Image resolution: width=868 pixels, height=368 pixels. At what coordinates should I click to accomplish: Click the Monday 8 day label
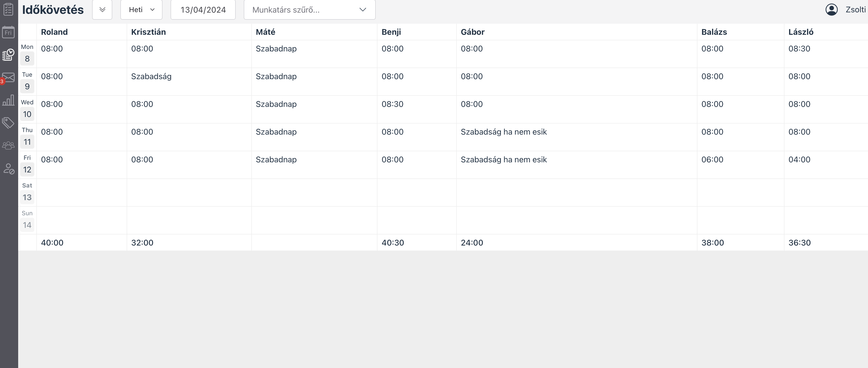click(27, 54)
